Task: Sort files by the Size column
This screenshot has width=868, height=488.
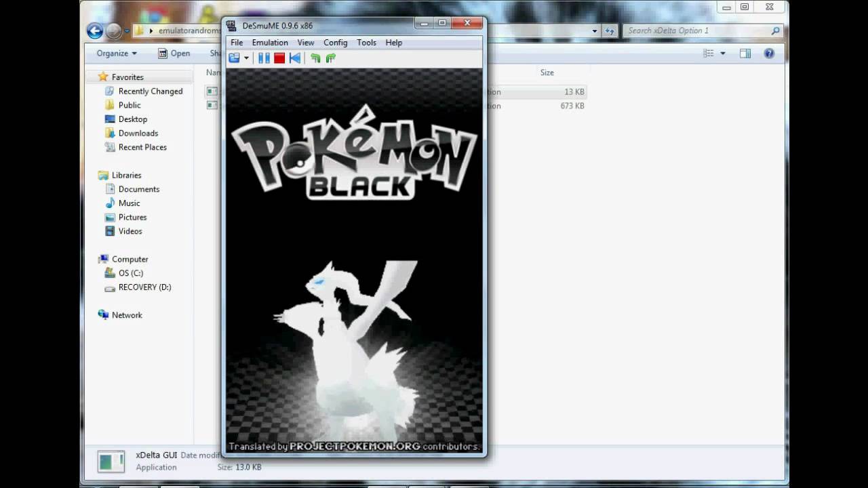Action: click(x=547, y=73)
